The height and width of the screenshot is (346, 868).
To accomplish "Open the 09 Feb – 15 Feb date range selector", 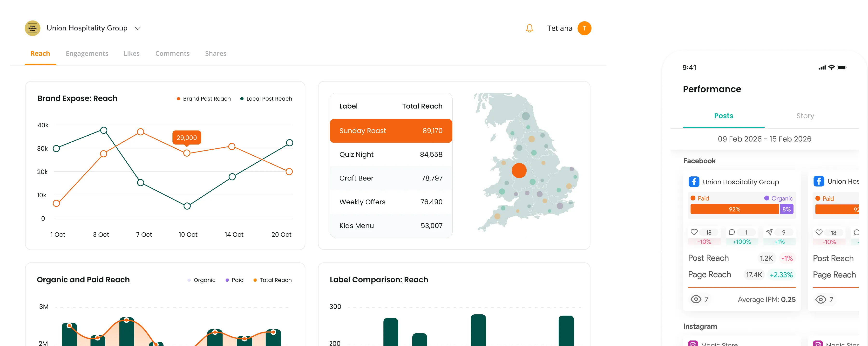I will pos(764,139).
